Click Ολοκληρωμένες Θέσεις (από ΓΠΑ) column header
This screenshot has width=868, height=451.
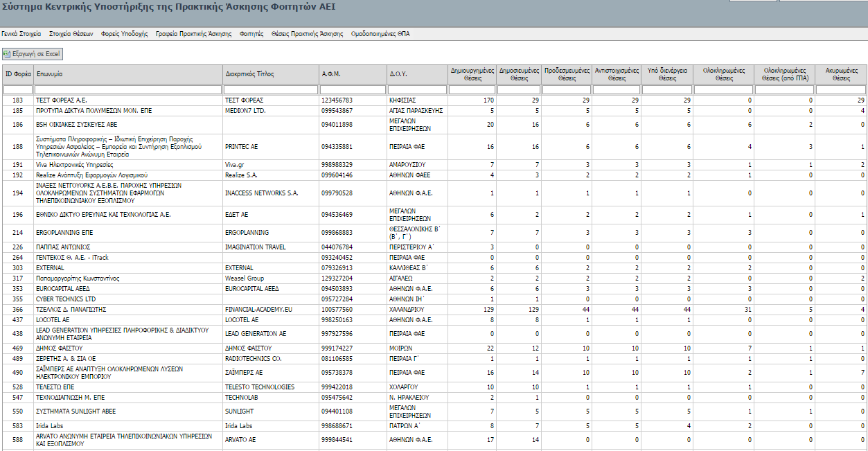(784, 74)
